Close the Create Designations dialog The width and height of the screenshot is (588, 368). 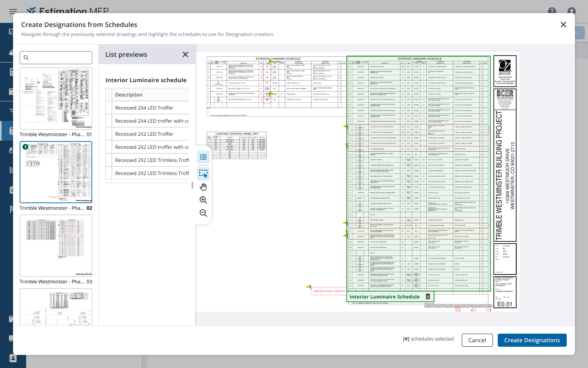click(563, 25)
